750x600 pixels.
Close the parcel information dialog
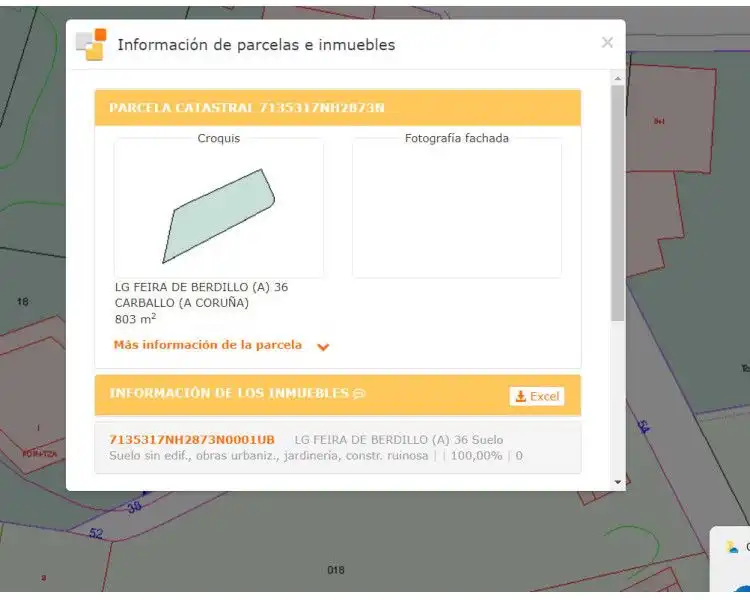[x=607, y=43]
